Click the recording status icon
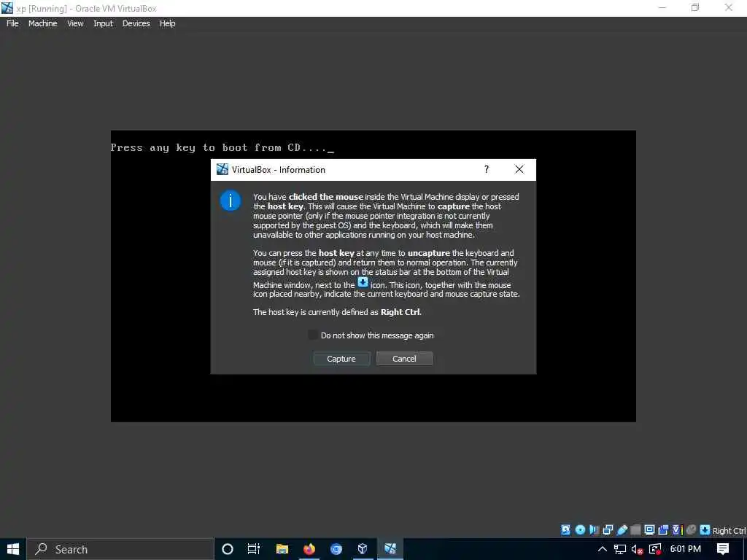Image resolution: width=747 pixels, height=560 pixels. tap(663, 530)
